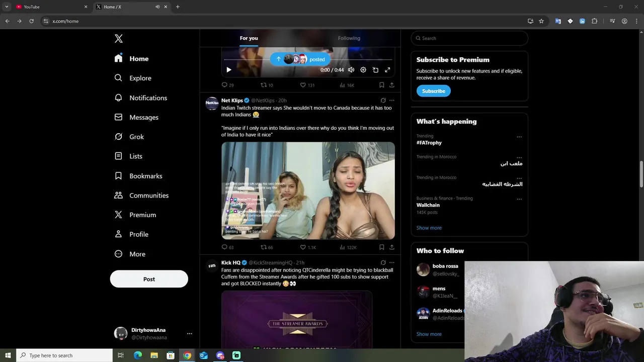Open Grok from the sidebar
The width and height of the screenshot is (644, 362).
tap(129, 137)
